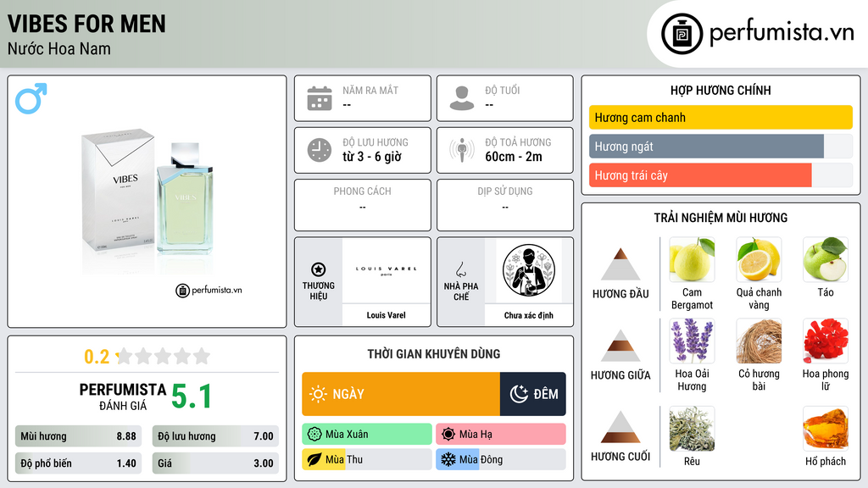Image resolution: width=868 pixels, height=488 pixels.
Task: Click the nose icon for Nhà pha chế
Action: (x=460, y=269)
